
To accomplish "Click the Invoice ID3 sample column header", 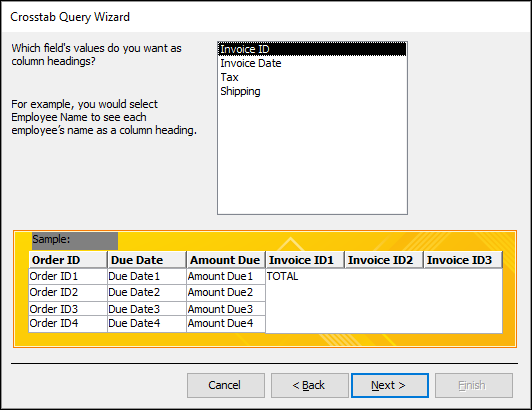I will (x=463, y=260).
